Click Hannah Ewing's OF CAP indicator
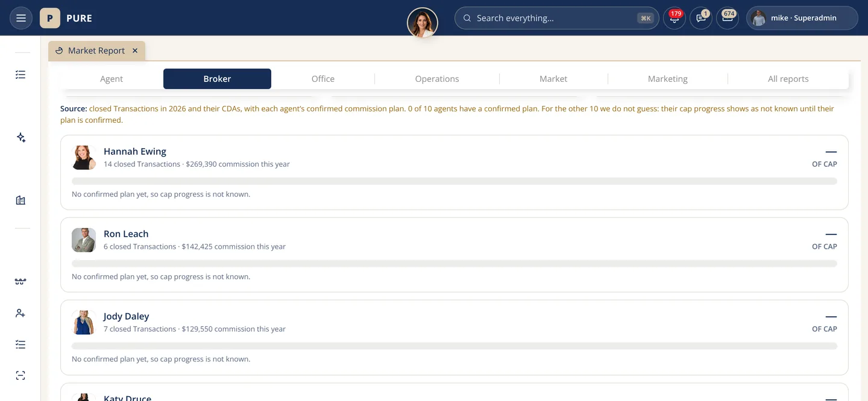The image size is (868, 401). 825,158
